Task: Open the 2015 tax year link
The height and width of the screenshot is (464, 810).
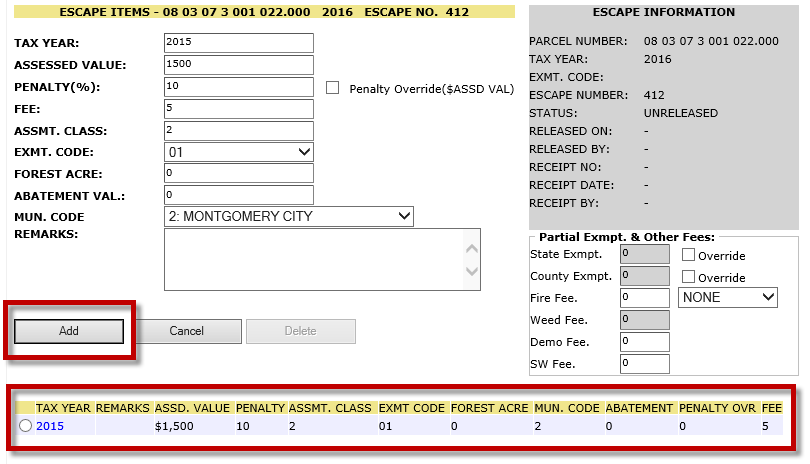Action: (50, 426)
